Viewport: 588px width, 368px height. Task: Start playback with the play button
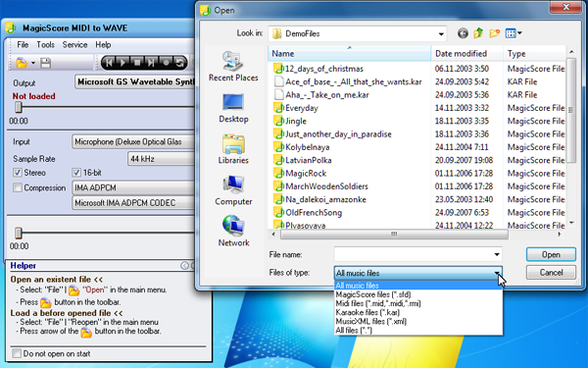(122, 63)
